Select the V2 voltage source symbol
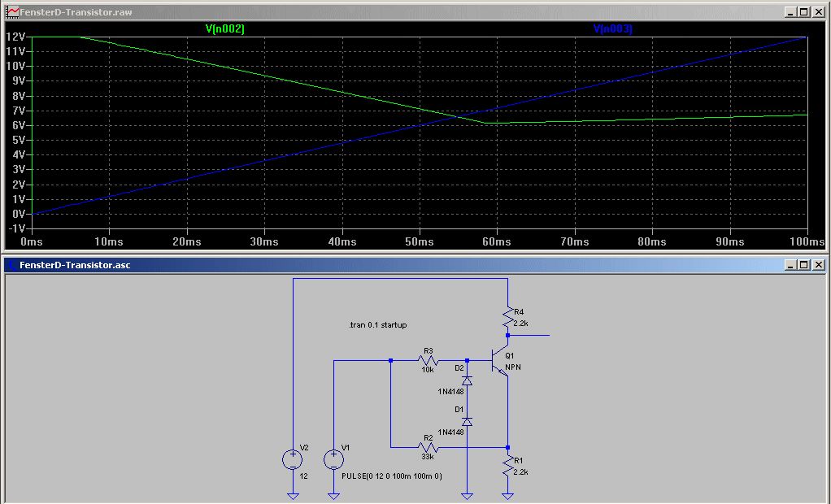Viewport: 831px width, 504px height. click(x=293, y=459)
